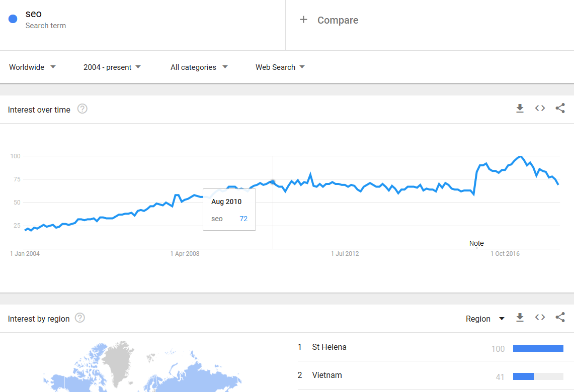Viewport: 574px width, 392px height.
Task: Download Interest over time data
Action: click(x=520, y=108)
